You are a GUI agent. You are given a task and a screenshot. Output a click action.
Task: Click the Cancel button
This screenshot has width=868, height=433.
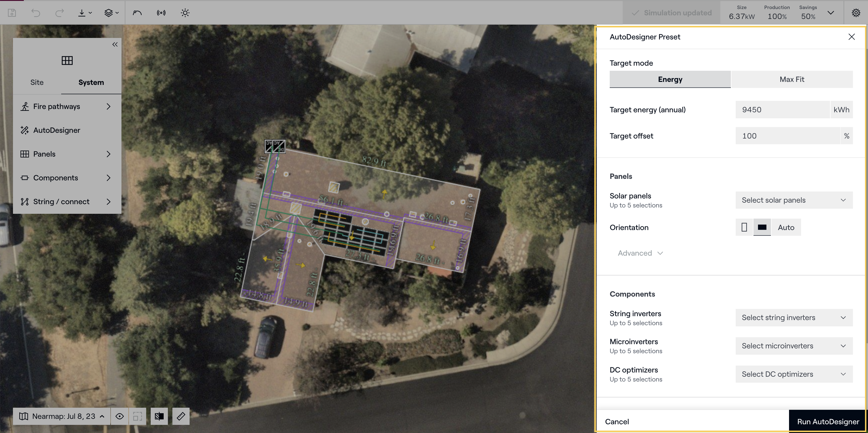pyautogui.click(x=617, y=421)
